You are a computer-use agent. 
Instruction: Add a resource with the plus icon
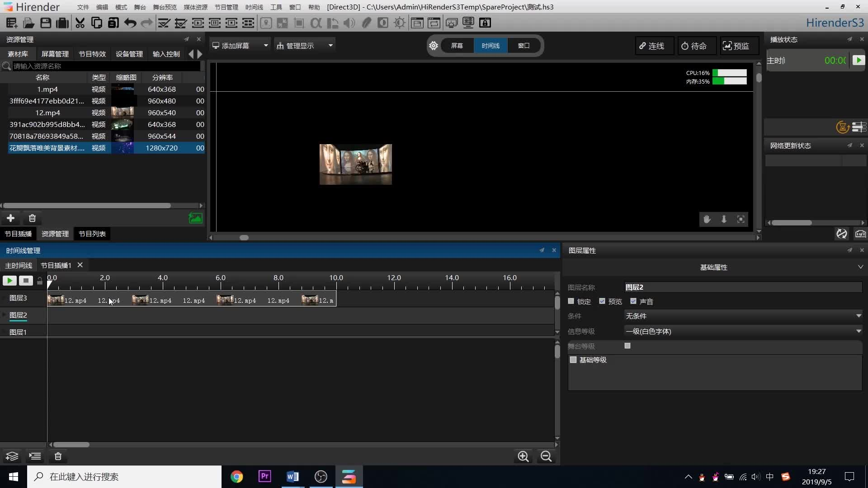tap(10, 218)
